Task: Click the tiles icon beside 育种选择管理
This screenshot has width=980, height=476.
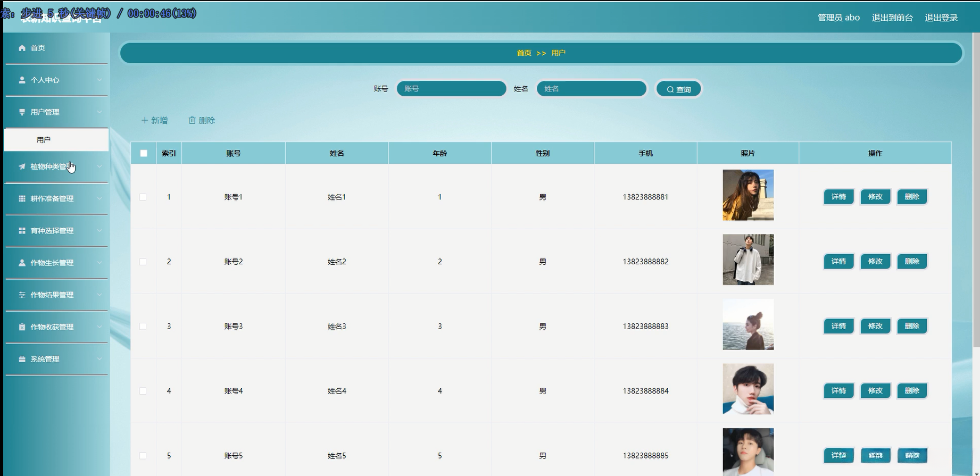Action: 22,231
